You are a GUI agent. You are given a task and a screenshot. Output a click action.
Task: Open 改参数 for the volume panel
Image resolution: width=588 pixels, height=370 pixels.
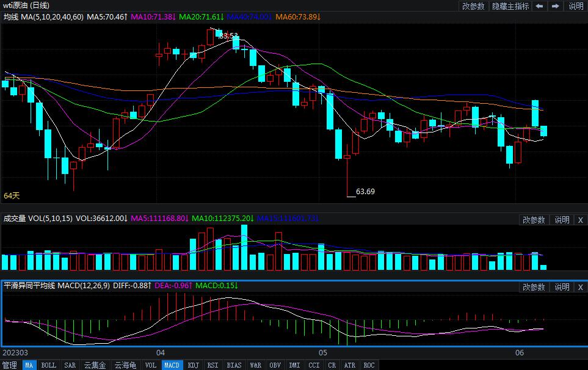pos(534,220)
